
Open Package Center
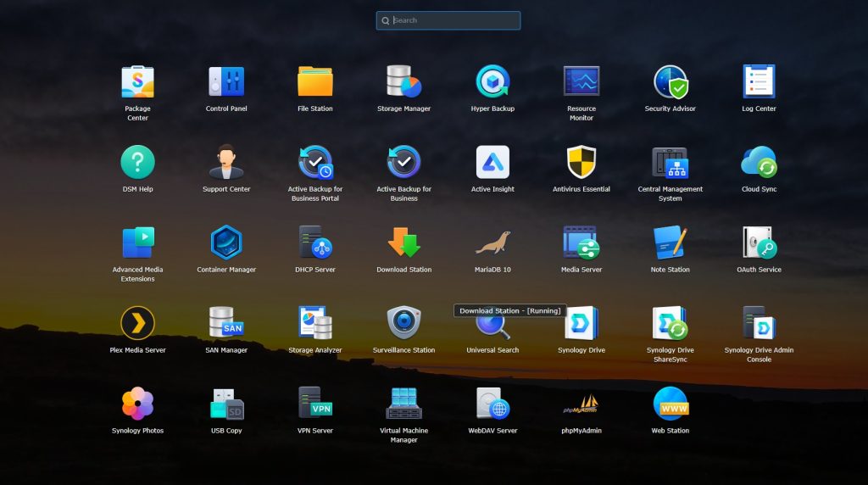click(137, 82)
